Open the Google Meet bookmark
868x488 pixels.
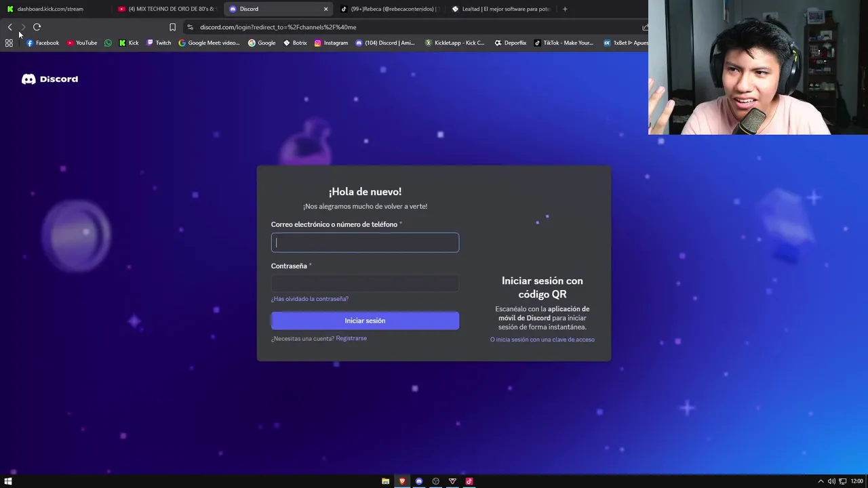pyautogui.click(x=209, y=43)
